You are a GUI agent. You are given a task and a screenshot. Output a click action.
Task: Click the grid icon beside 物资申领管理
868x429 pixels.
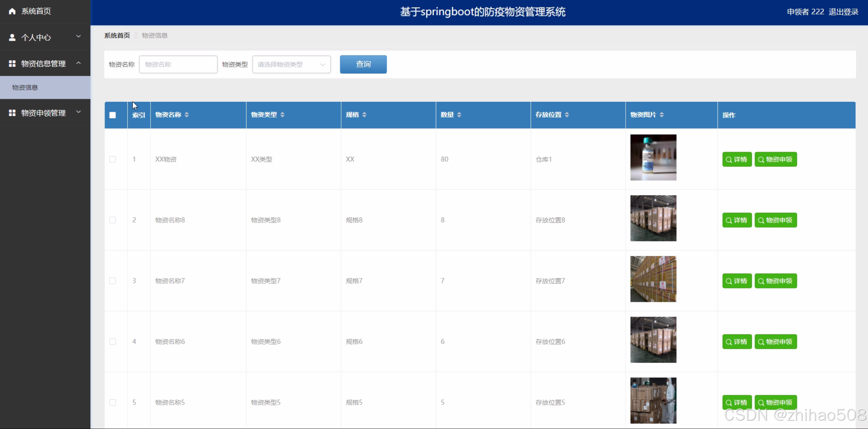(12, 113)
